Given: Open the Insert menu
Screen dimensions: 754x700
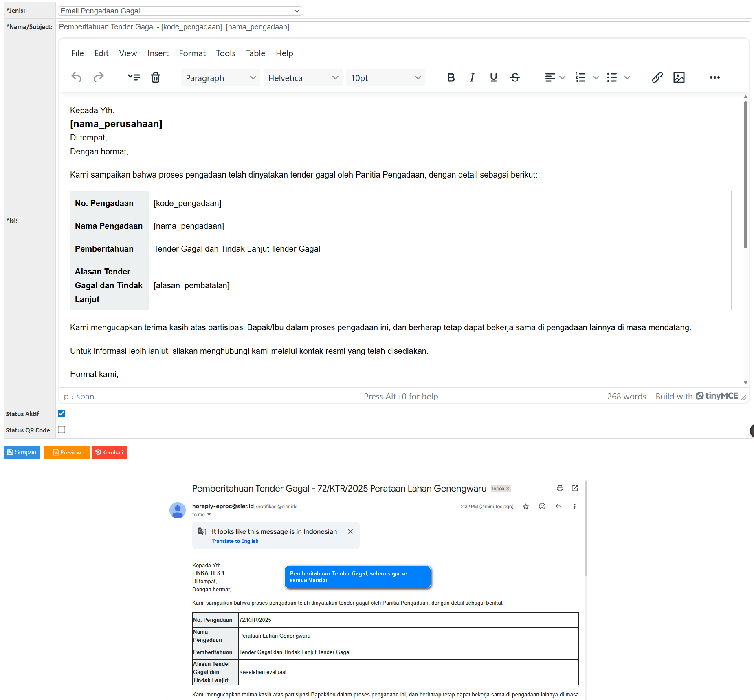Looking at the screenshot, I should (x=158, y=53).
